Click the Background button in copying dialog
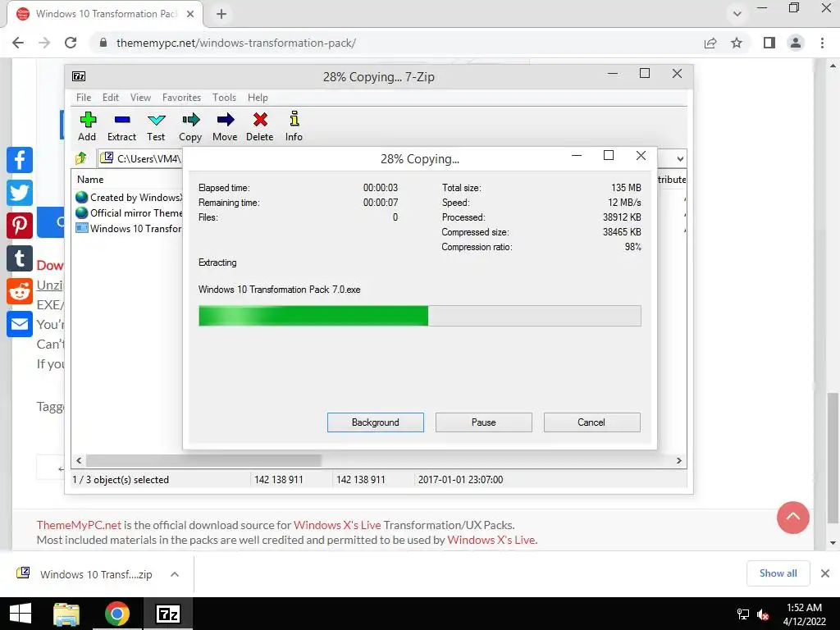840x630 pixels. pyautogui.click(x=376, y=422)
